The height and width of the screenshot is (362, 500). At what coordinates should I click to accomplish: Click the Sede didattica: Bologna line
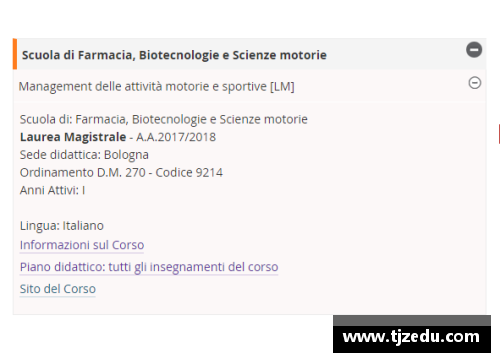pos(84,155)
